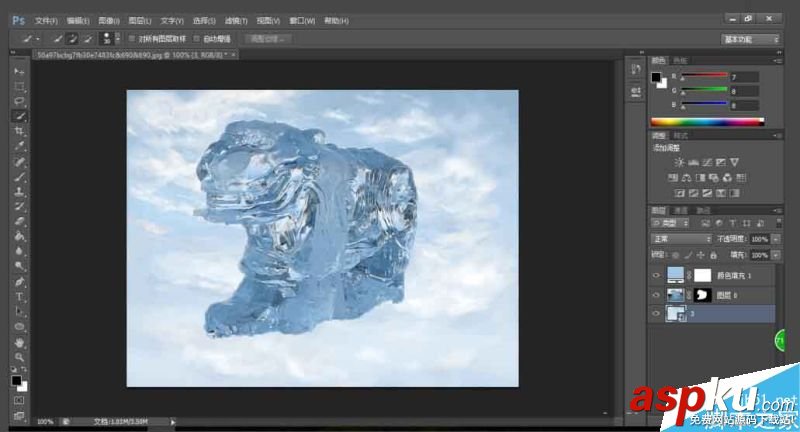Select the Eyedropper tool
The height and width of the screenshot is (432, 800).
click(x=19, y=146)
